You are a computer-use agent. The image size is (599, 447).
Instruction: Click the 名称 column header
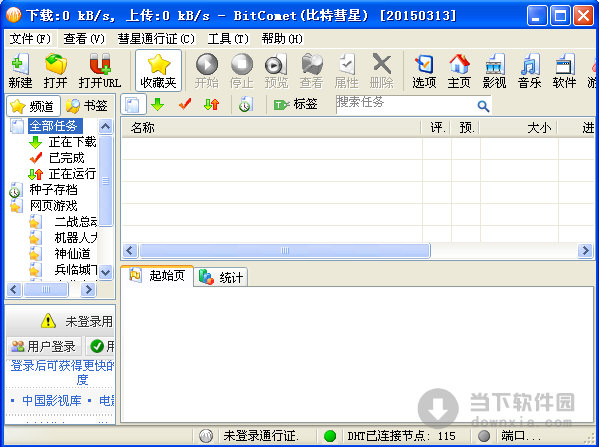272,128
